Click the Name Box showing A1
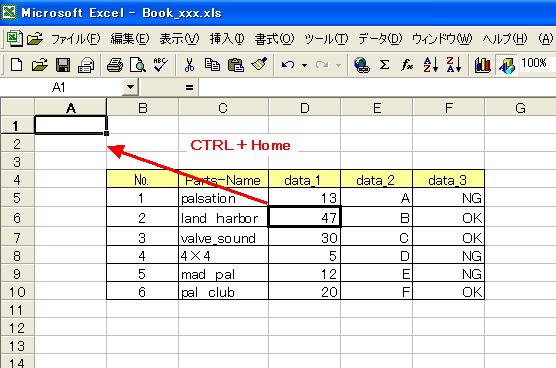Screen dimensions: 556x368 [62, 87]
